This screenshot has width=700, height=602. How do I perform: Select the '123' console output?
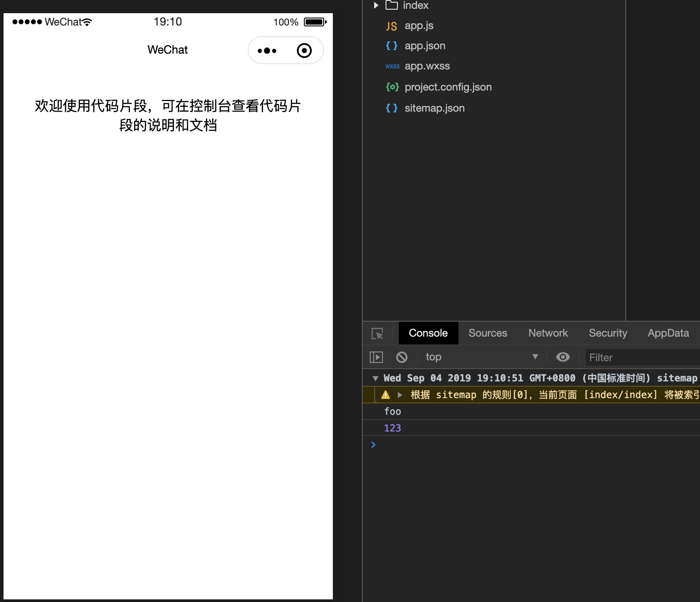[x=392, y=428]
